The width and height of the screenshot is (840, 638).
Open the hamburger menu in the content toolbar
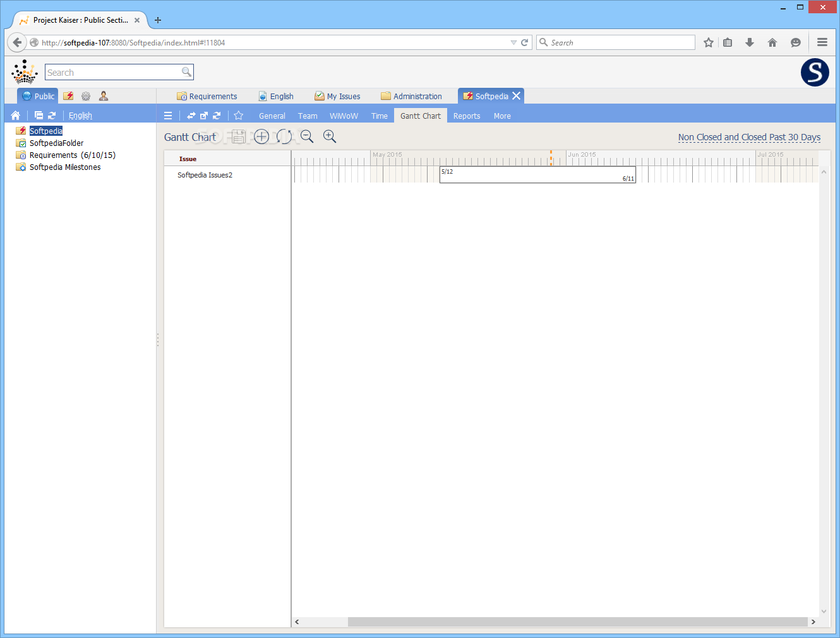pos(168,116)
